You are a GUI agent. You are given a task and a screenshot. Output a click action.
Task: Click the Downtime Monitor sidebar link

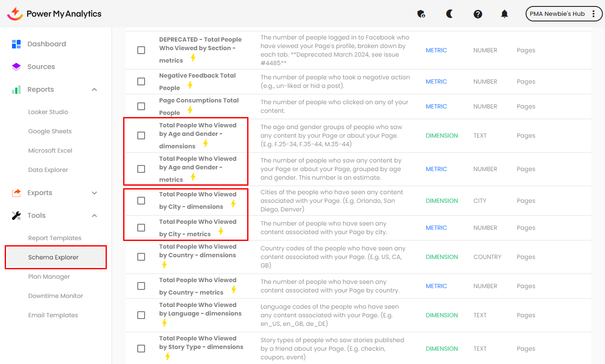(x=55, y=296)
